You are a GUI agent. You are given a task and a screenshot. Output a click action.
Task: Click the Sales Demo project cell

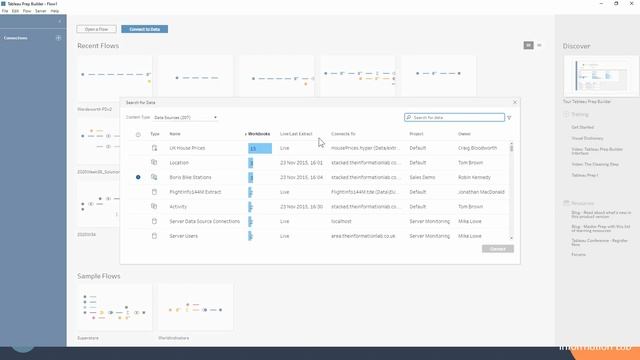point(422,177)
